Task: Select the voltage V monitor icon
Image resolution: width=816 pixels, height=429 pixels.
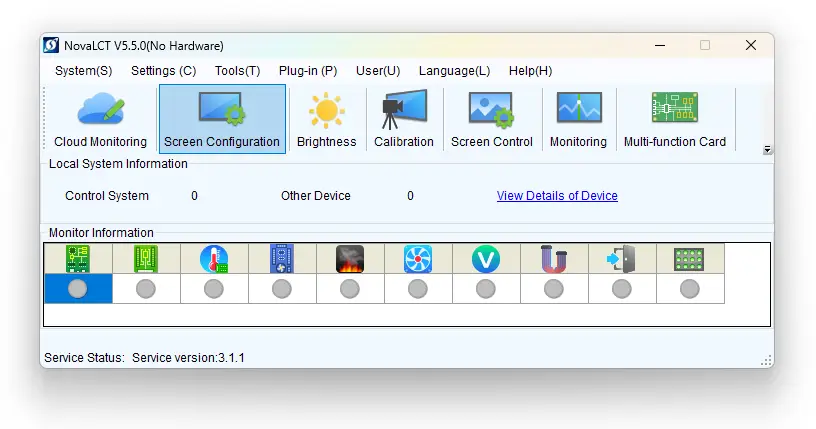Action: pyautogui.click(x=486, y=259)
